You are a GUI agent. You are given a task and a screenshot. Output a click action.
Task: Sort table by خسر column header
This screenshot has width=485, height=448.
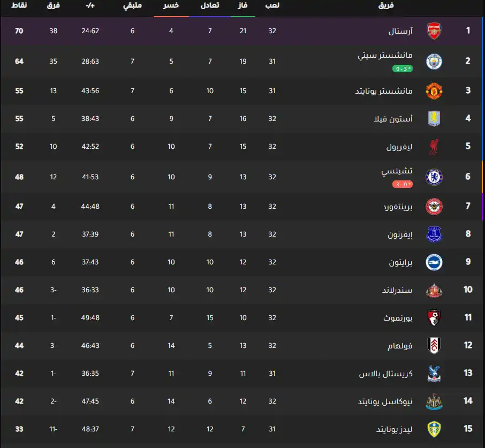pos(171,6)
